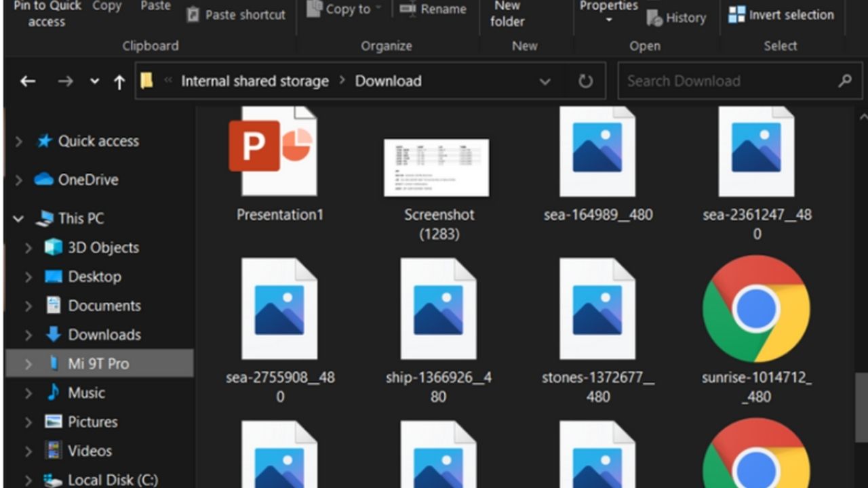Click the Back navigation arrow
This screenshot has width=868, height=488.
(28, 81)
